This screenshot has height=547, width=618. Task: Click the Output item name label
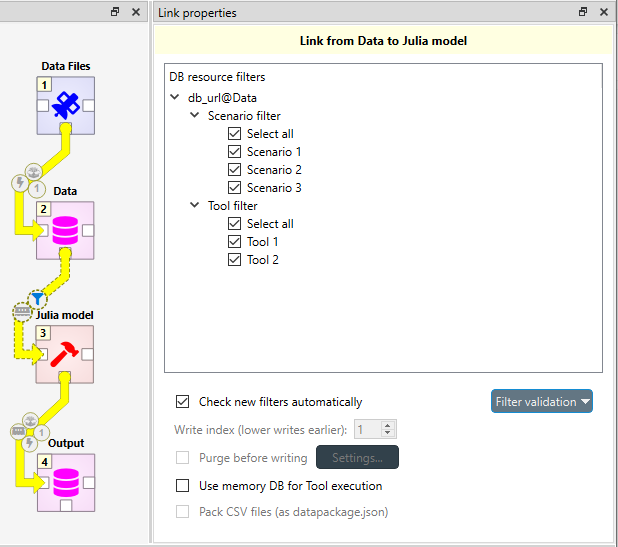click(66, 443)
